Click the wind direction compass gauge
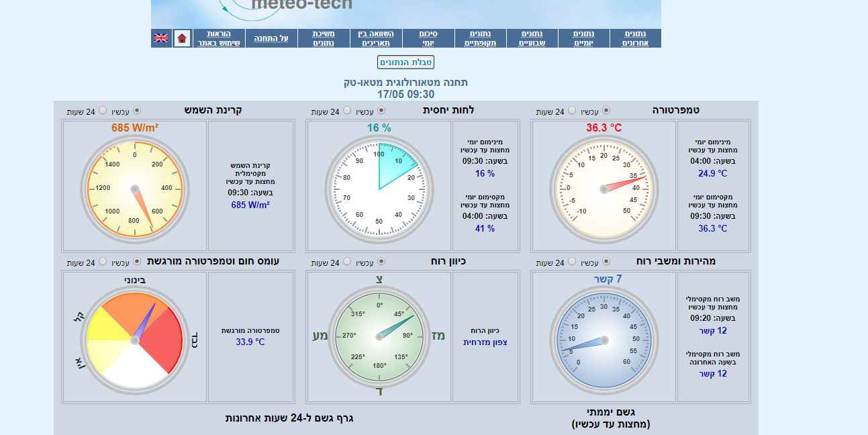This screenshot has height=435, width=868. click(379, 337)
